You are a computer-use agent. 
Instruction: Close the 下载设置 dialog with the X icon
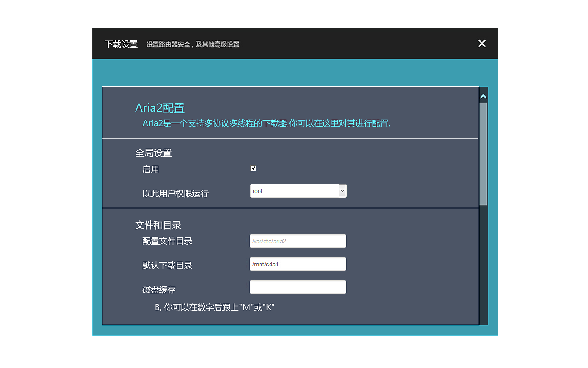481,43
